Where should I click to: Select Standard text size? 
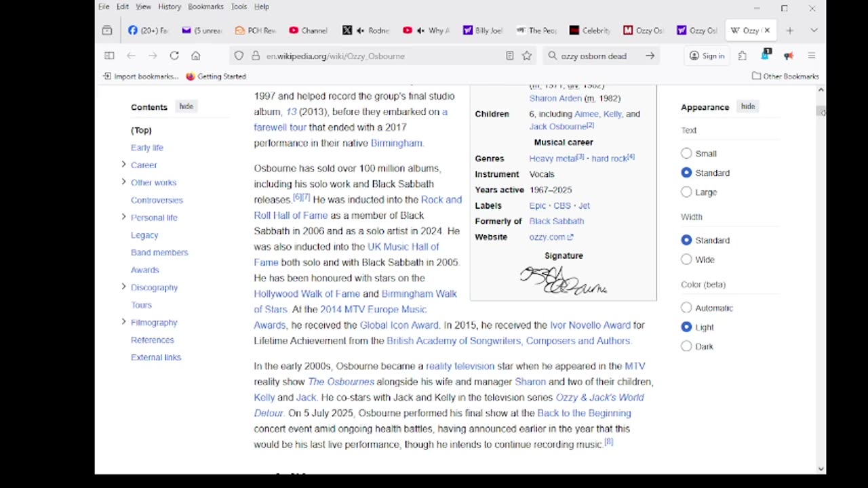pos(686,173)
